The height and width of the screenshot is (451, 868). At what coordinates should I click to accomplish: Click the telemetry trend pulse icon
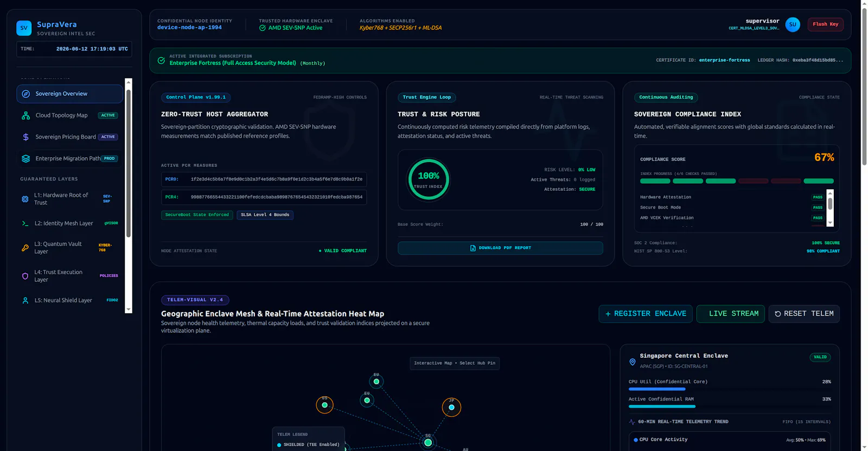[632, 422]
